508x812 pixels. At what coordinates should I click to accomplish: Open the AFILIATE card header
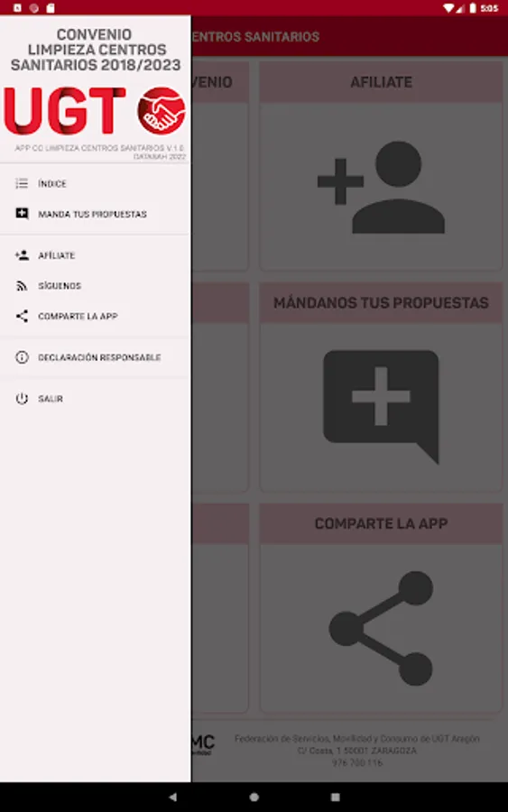[x=381, y=82]
